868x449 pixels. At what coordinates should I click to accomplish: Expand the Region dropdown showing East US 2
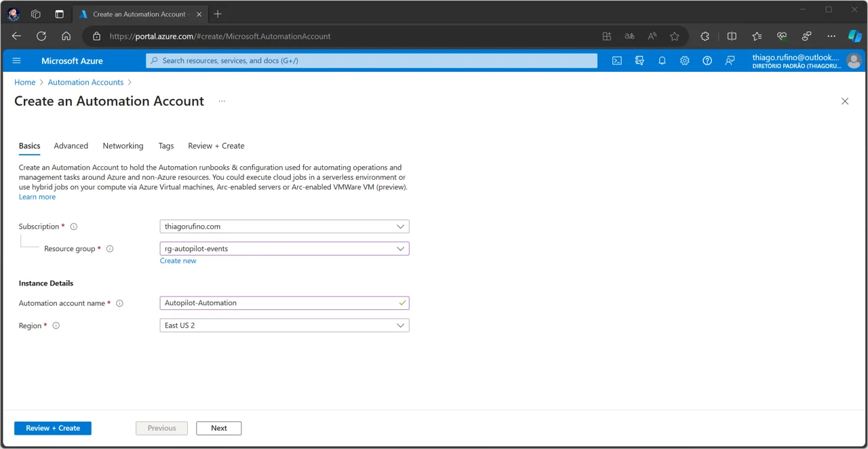pos(284,326)
